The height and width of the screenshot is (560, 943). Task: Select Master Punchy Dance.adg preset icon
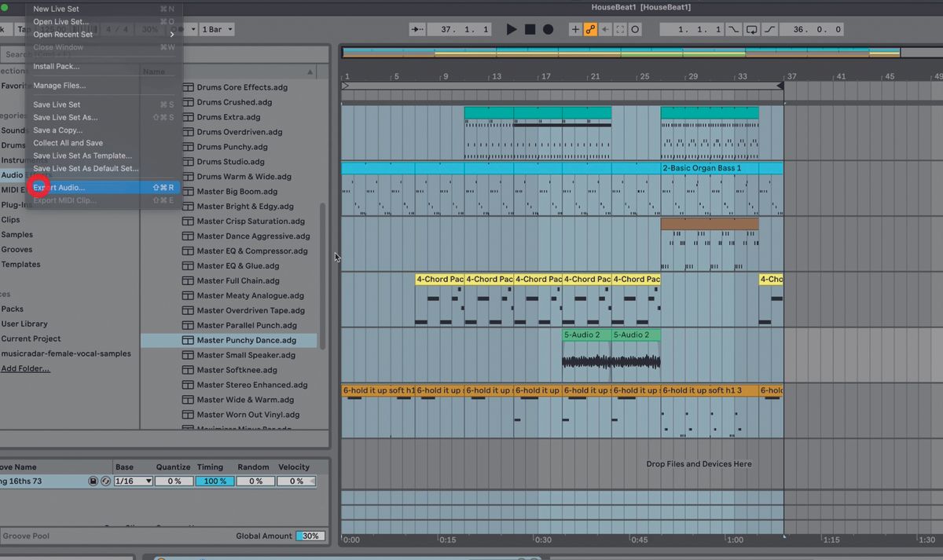[x=188, y=340]
